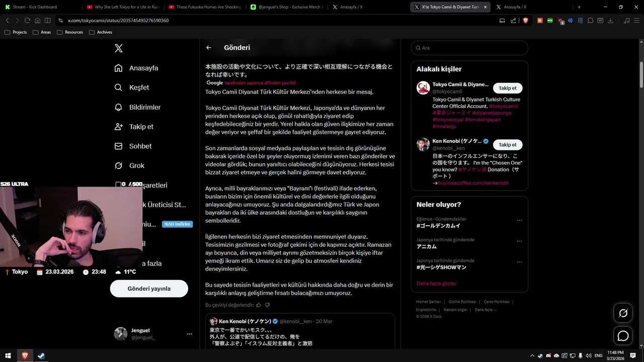Expand Daha fazla in footer links
Screen dimensions: 644x362
pyautogui.click(x=486, y=310)
